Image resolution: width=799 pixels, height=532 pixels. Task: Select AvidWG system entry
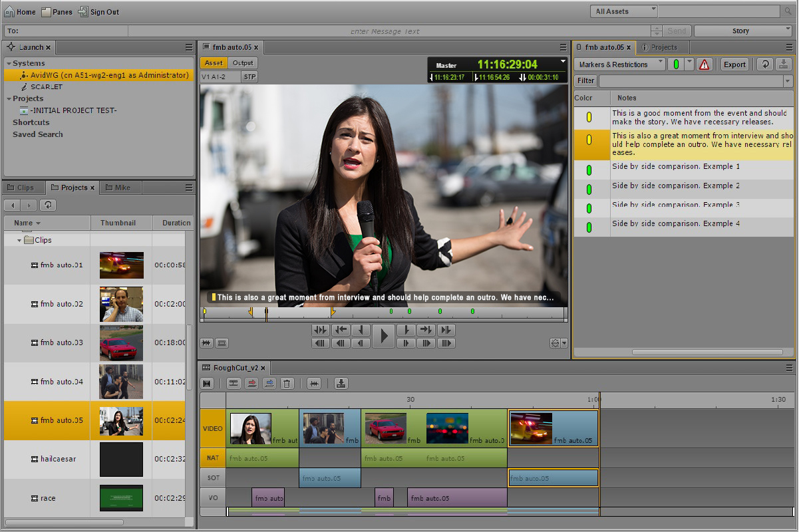(x=98, y=75)
